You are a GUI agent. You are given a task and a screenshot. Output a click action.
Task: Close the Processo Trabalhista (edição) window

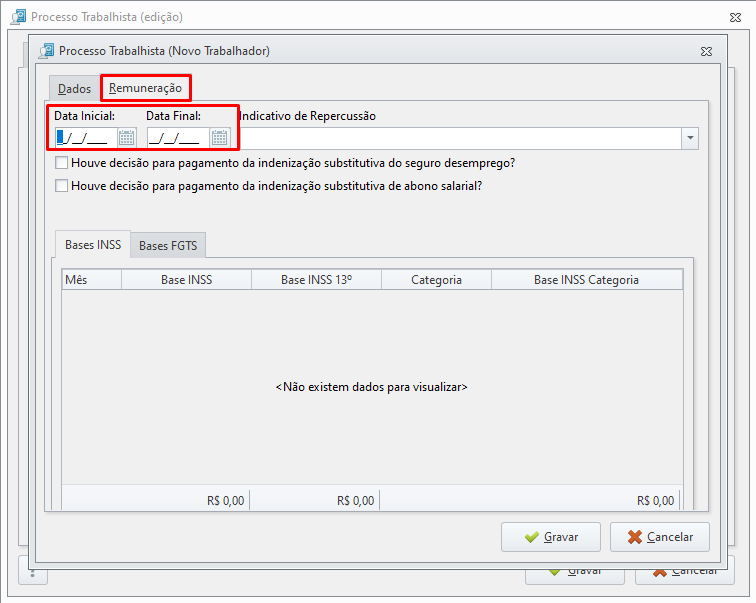click(735, 17)
